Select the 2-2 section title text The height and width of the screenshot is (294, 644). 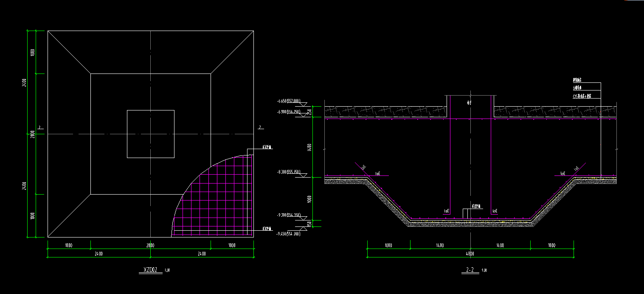tap(470, 270)
